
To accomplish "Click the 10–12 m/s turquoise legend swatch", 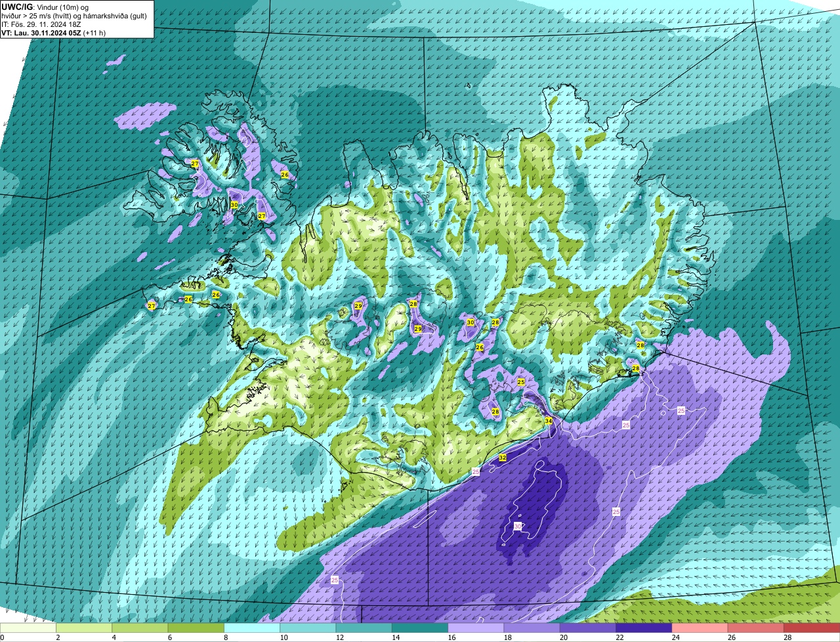I will click(308, 628).
